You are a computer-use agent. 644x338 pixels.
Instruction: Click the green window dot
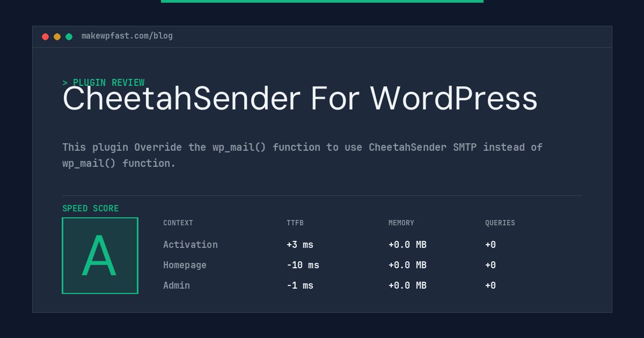pos(69,36)
